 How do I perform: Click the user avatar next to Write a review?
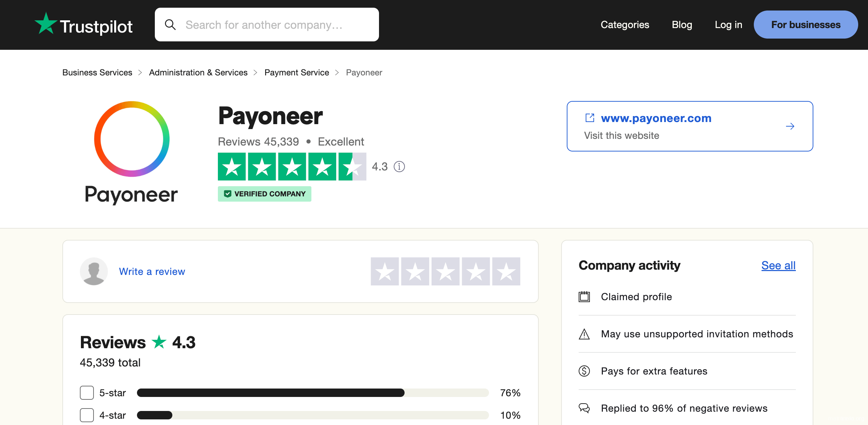[x=94, y=271]
